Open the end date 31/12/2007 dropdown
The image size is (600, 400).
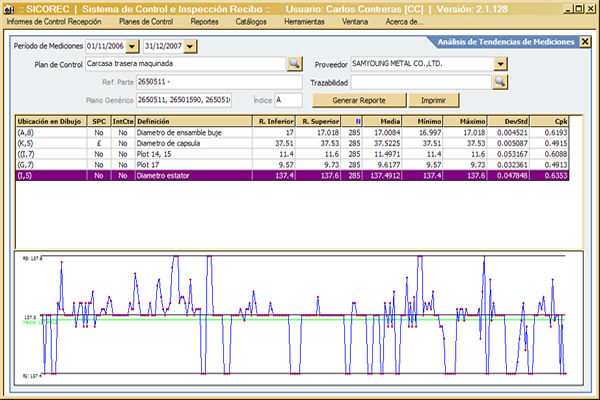(191, 47)
